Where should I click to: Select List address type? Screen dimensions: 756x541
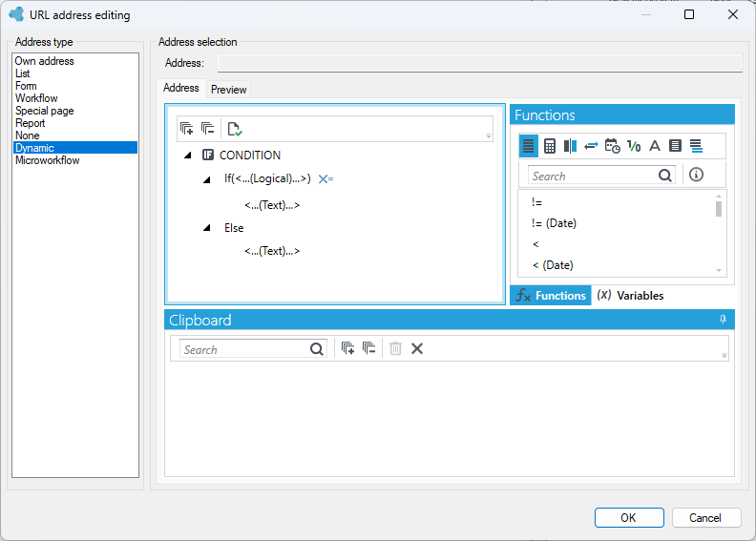(x=75, y=73)
